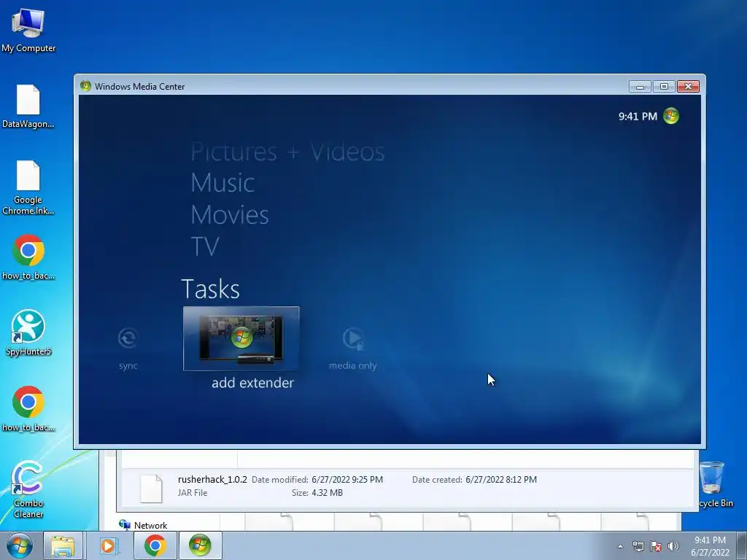Open the Recycle Bin icon
The image size is (747, 560).
click(x=713, y=484)
